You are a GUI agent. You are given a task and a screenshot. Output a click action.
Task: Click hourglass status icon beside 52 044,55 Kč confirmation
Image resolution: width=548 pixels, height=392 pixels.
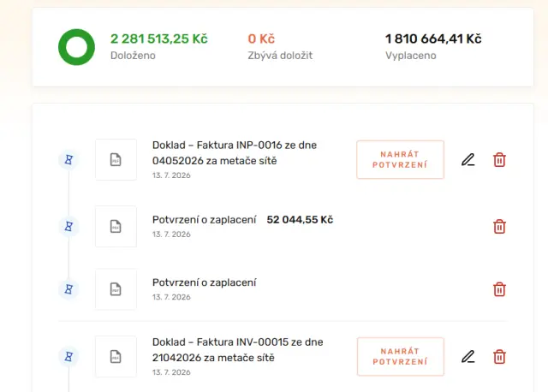coord(68,227)
